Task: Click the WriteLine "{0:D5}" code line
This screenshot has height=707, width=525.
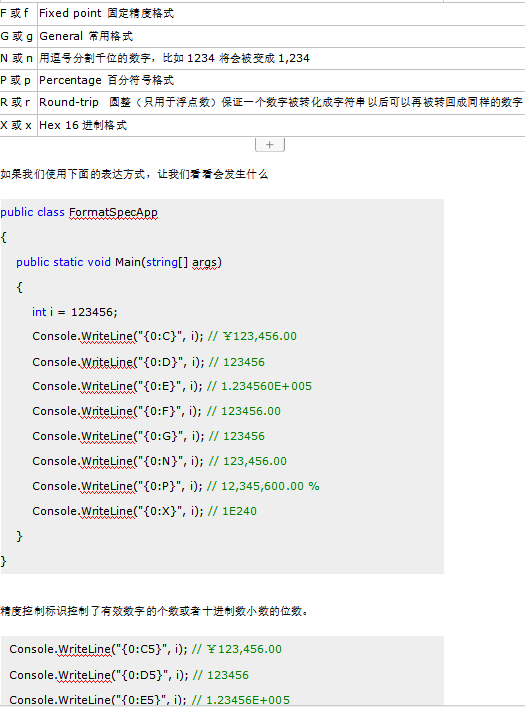Action: 129,675
